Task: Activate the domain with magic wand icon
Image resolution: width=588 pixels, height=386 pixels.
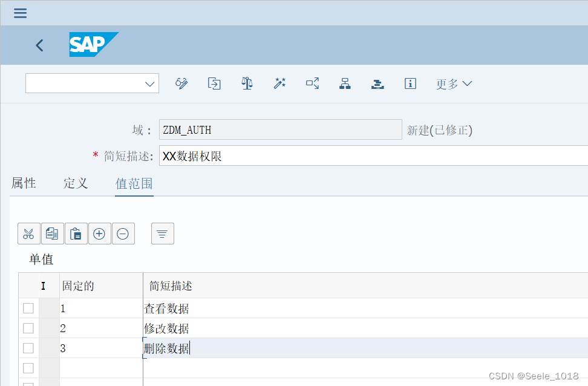Action: (279, 83)
